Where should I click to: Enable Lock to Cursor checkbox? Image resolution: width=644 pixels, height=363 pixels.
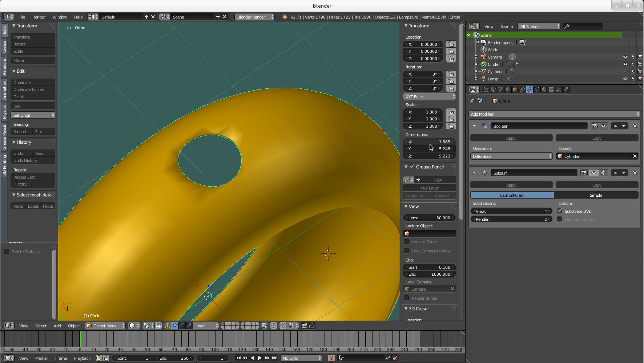click(x=406, y=242)
